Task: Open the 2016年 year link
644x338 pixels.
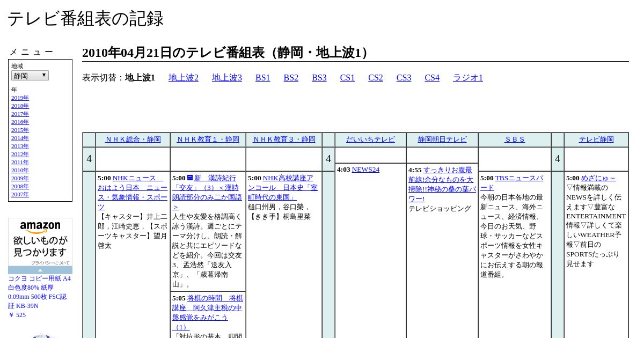Action: pos(20,122)
